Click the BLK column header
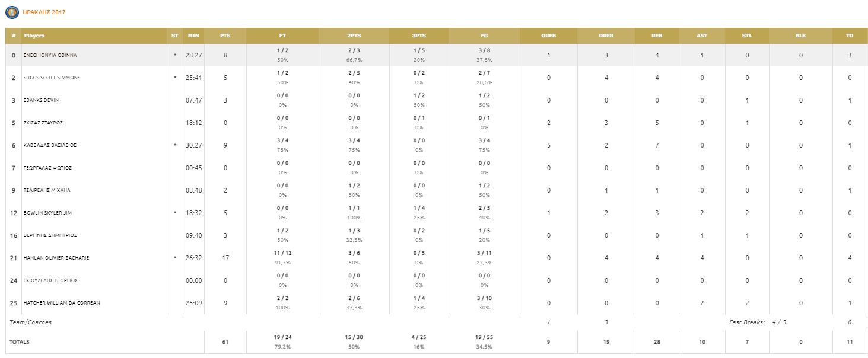This screenshot has height=358, width=868. click(x=801, y=36)
